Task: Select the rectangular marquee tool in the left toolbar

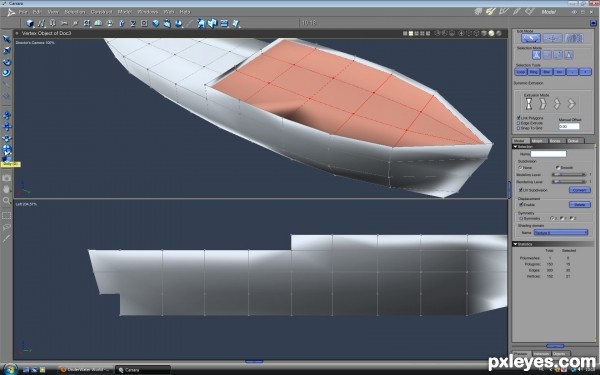Action: tap(7, 216)
